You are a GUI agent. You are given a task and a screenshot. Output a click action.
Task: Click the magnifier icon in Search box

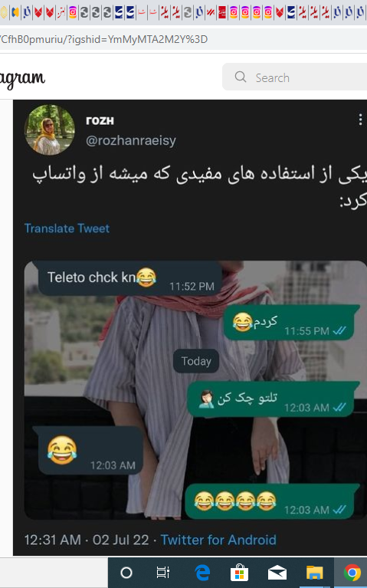click(241, 77)
